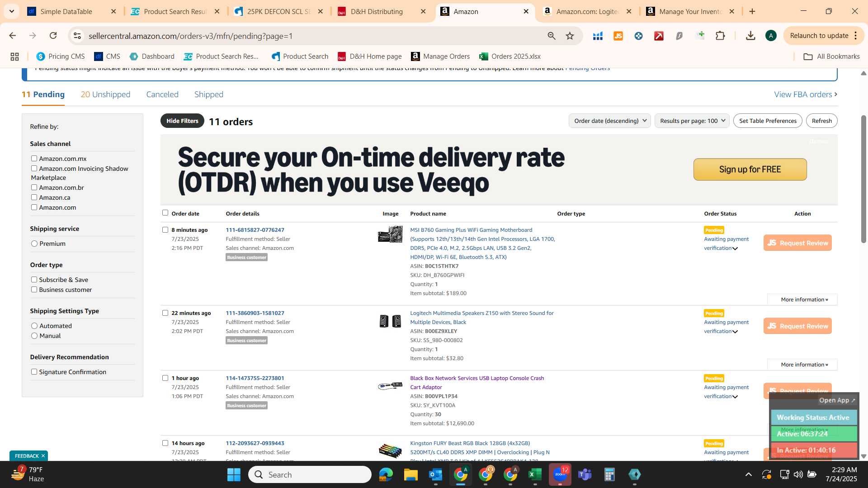The image size is (868, 488).
Task: Open Excel from the taskbar
Action: [x=535, y=474]
